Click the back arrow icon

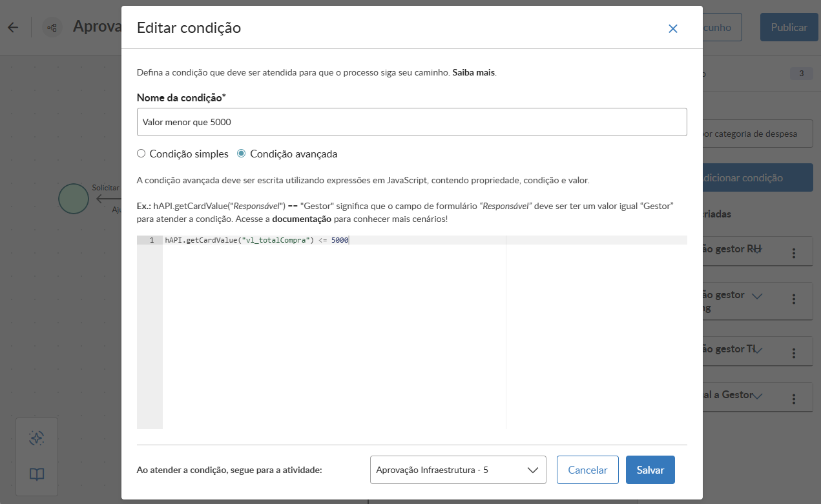[13, 27]
